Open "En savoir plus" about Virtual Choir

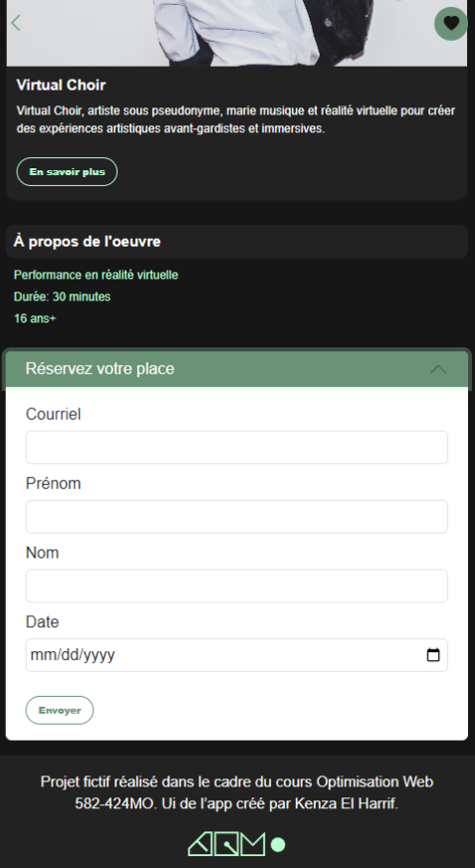coord(67,171)
